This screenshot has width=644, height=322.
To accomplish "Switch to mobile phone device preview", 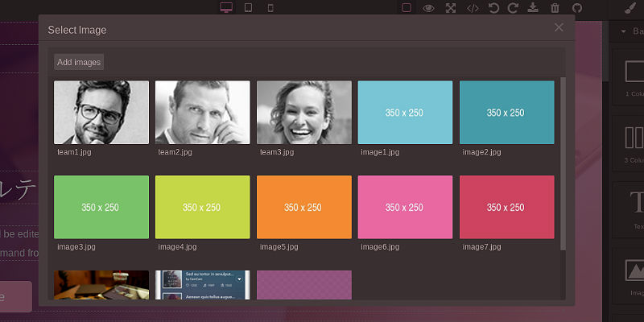I will (x=270, y=7).
